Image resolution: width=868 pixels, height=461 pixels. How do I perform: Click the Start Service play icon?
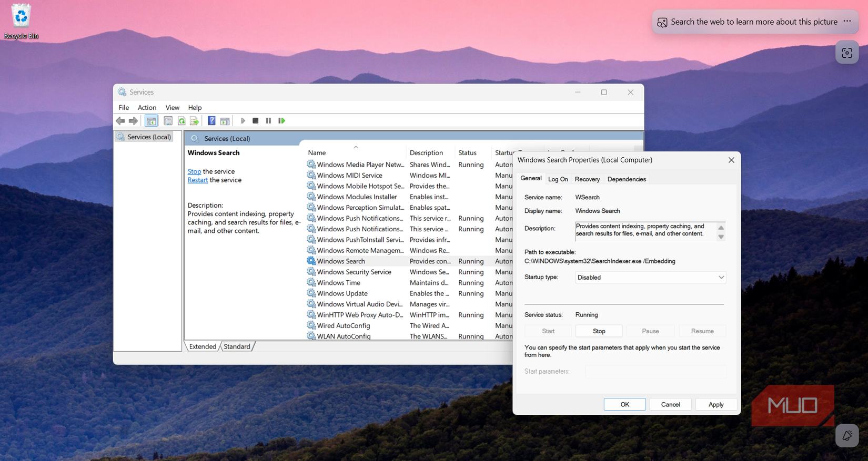click(x=243, y=121)
